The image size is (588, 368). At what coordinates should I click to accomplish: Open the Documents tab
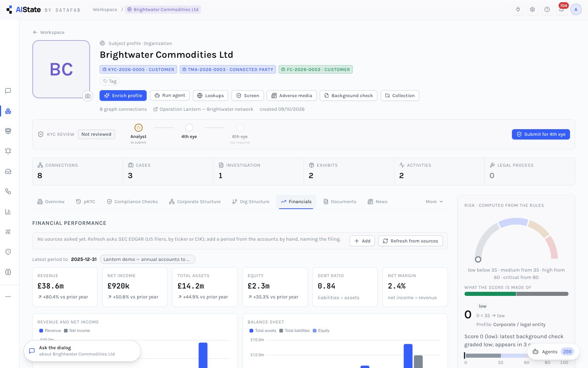(x=340, y=202)
